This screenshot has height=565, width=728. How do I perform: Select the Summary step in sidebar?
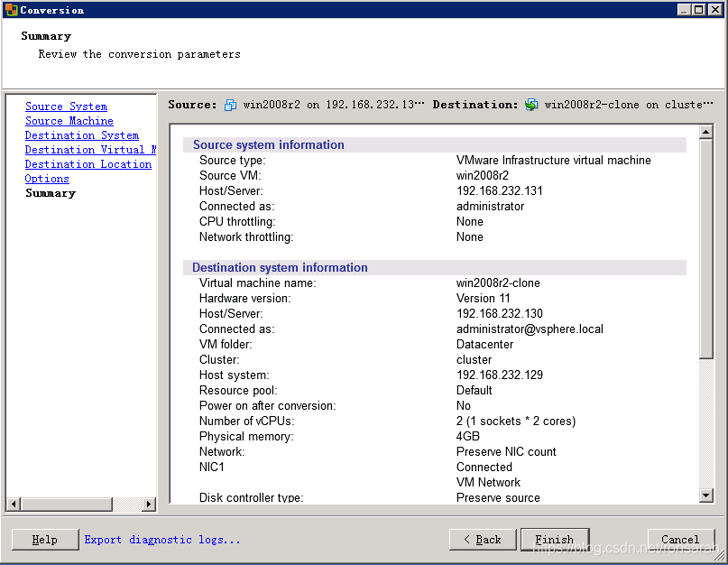pyautogui.click(x=51, y=193)
